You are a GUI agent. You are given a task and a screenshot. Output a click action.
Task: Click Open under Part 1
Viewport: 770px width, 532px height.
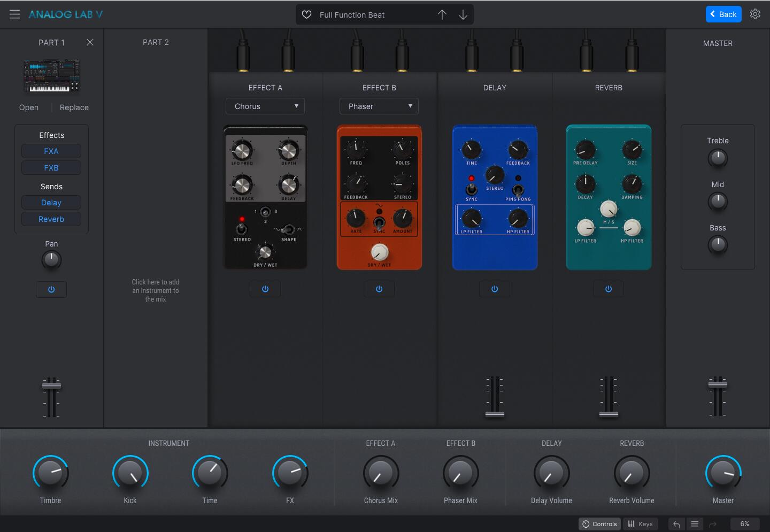(29, 107)
